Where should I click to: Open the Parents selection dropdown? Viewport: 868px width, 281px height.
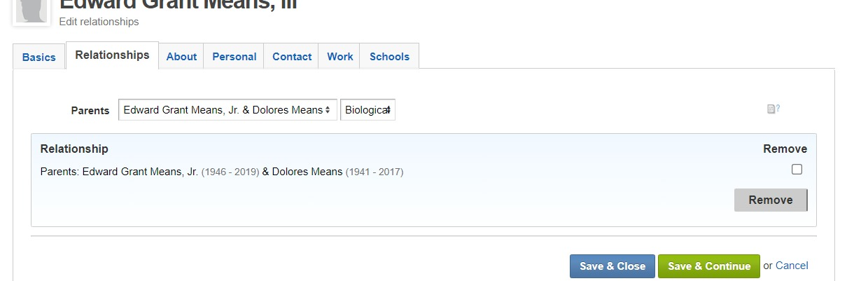pos(227,110)
